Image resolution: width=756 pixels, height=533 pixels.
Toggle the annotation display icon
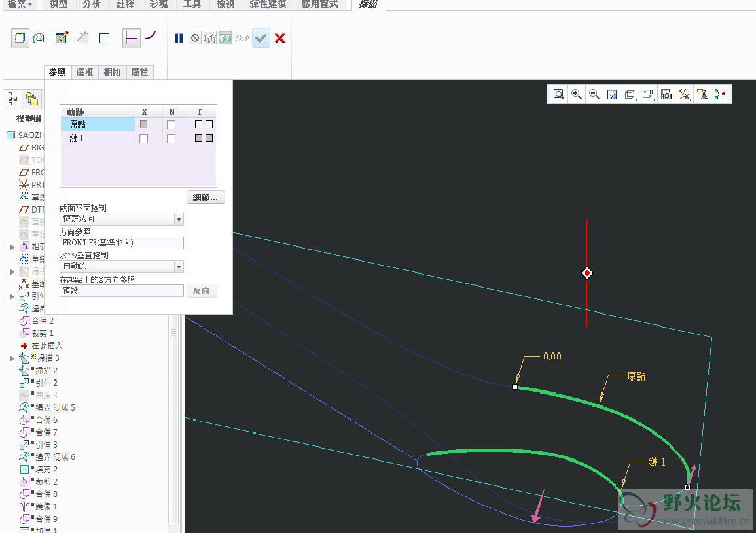702,94
